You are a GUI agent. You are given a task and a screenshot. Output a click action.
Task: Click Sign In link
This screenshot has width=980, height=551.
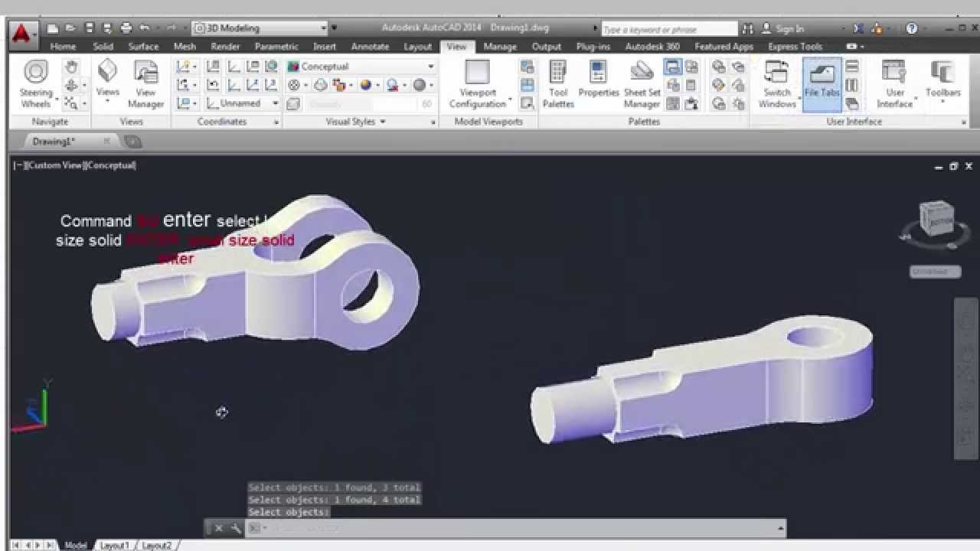click(x=789, y=29)
